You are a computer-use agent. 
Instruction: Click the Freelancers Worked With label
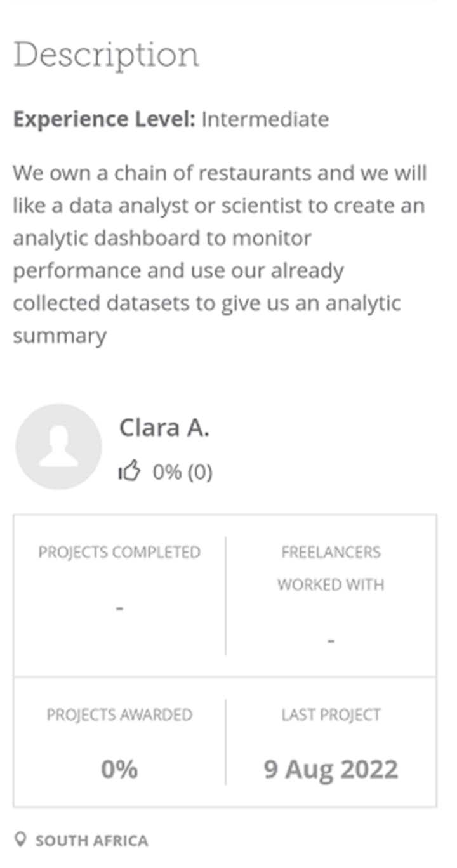[x=331, y=568]
